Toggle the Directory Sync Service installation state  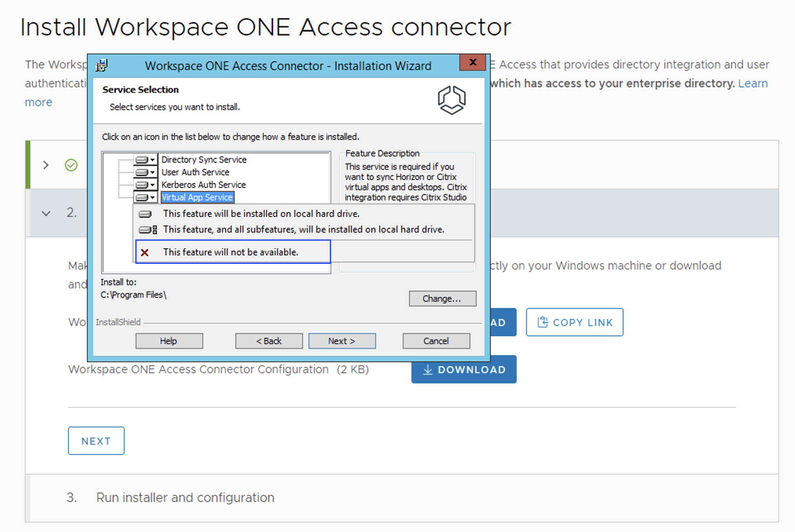click(147, 158)
